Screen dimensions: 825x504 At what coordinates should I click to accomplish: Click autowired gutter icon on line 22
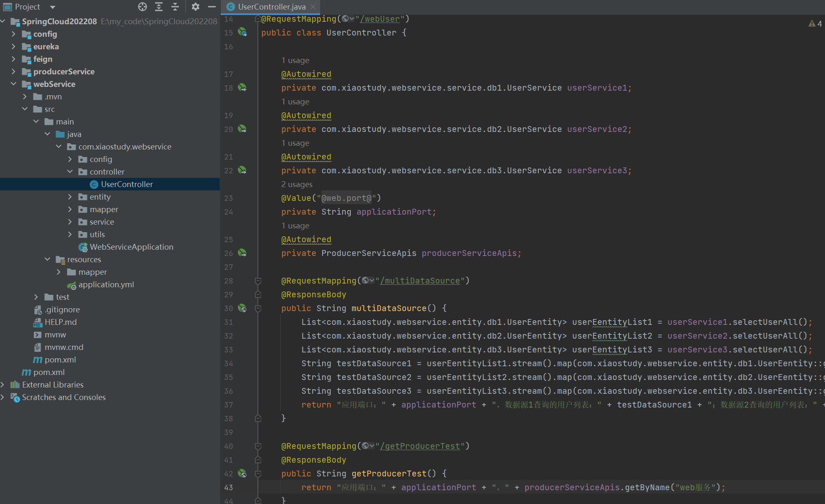coord(242,170)
